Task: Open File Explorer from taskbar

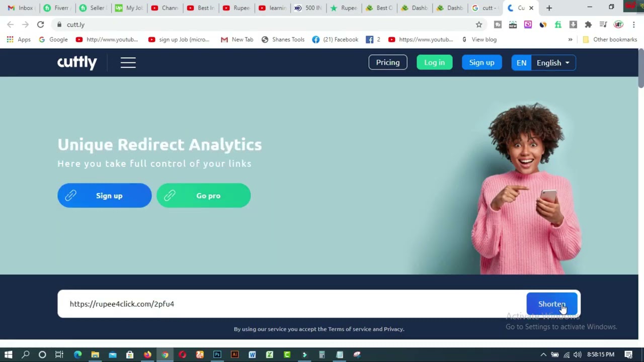Action: pos(95,354)
